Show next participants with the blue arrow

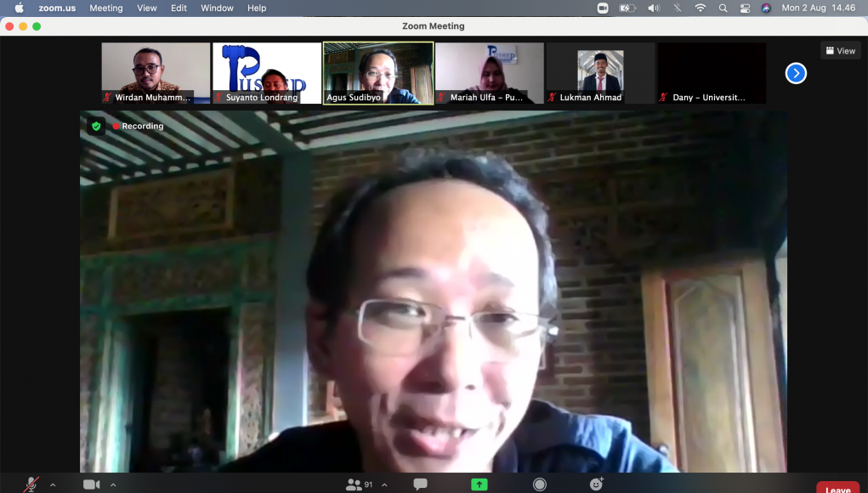(x=796, y=73)
